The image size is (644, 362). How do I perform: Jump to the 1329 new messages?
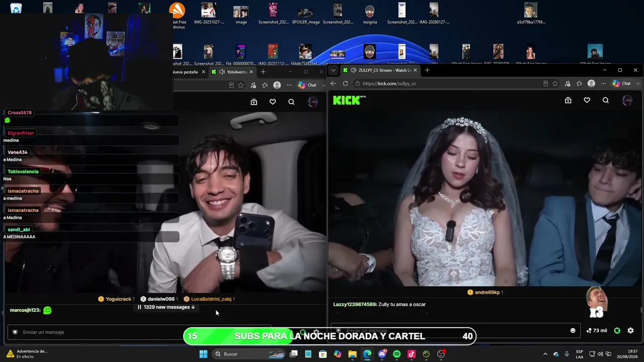pyautogui.click(x=166, y=307)
